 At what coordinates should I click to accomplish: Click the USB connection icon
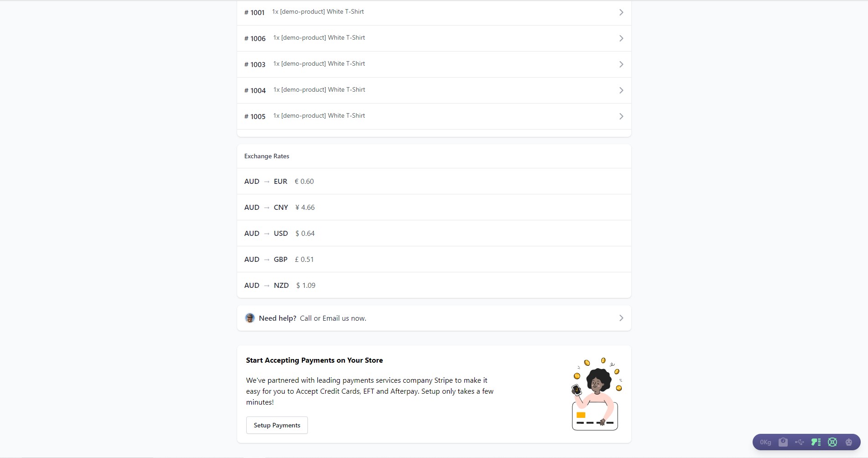click(800, 442)
